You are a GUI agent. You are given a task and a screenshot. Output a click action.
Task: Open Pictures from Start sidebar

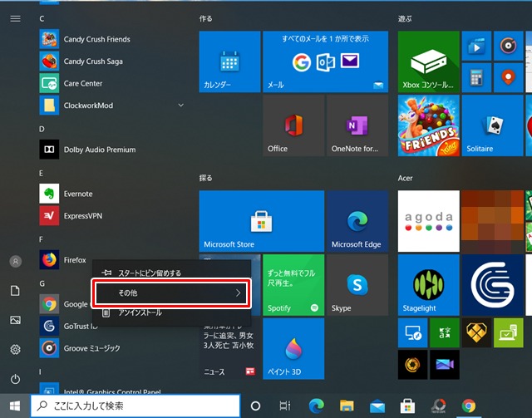[15, 320]
